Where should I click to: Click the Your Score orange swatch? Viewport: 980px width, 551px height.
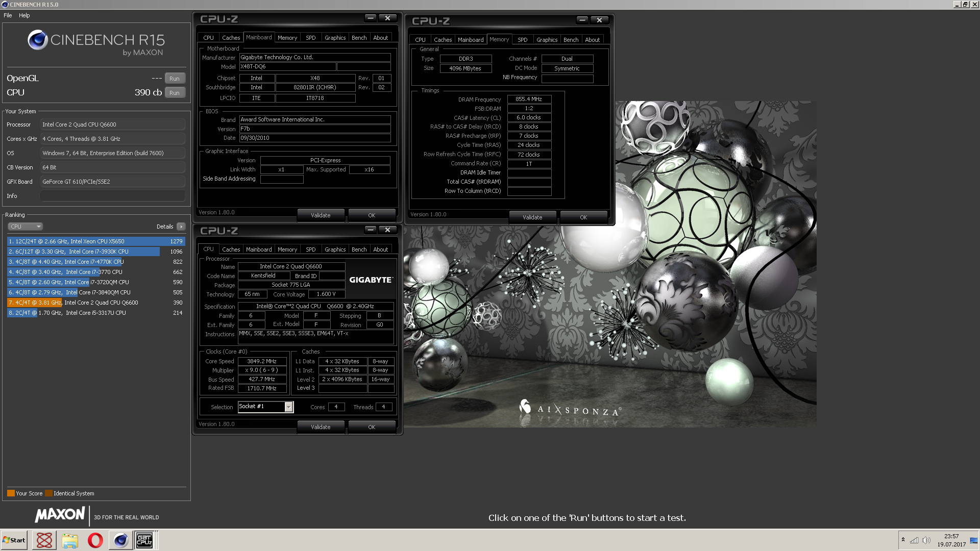(11, 493)
